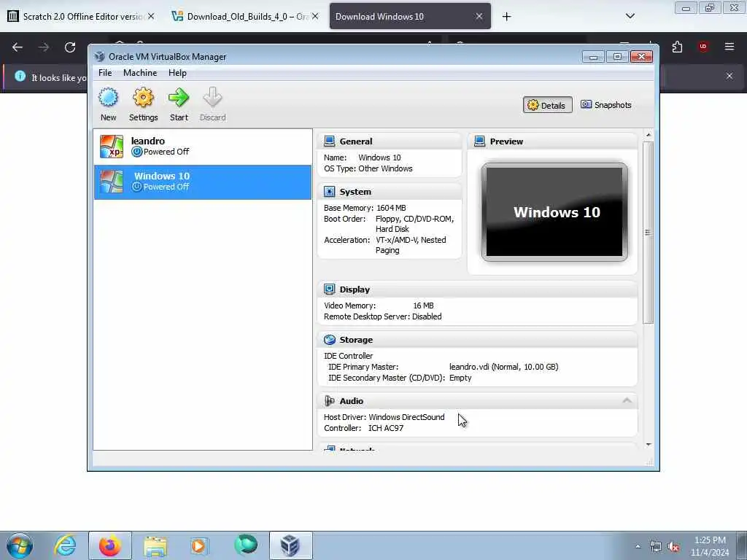Image resolution: width=747 pixels, height=560 pixels.
Task: Click the 'Video Memory' 16 MB value
Action: (423, 306)
